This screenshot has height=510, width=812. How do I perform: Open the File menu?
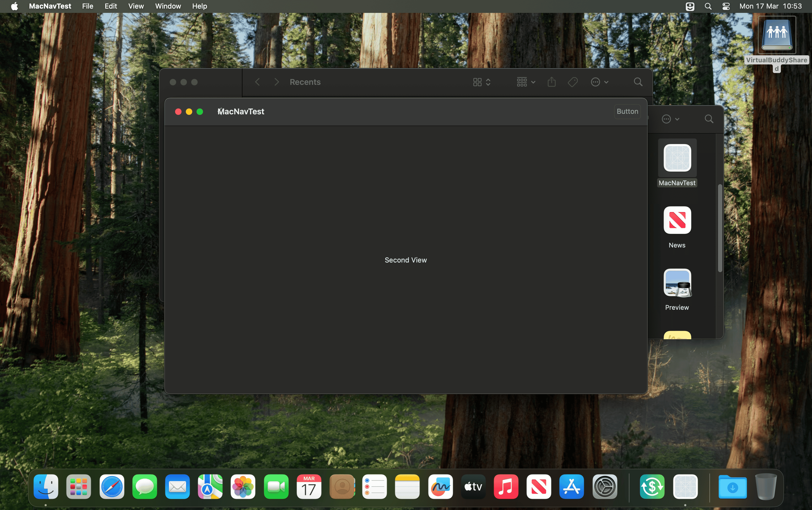click(x=88, y=6)
